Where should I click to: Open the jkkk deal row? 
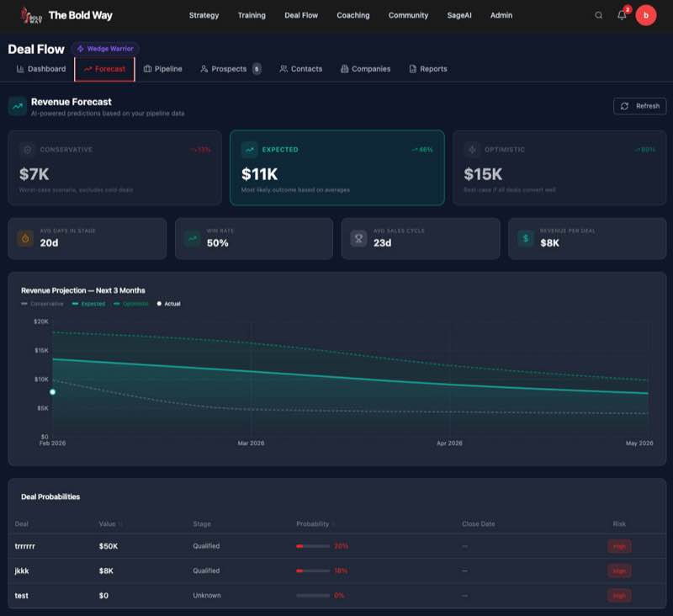337,571
